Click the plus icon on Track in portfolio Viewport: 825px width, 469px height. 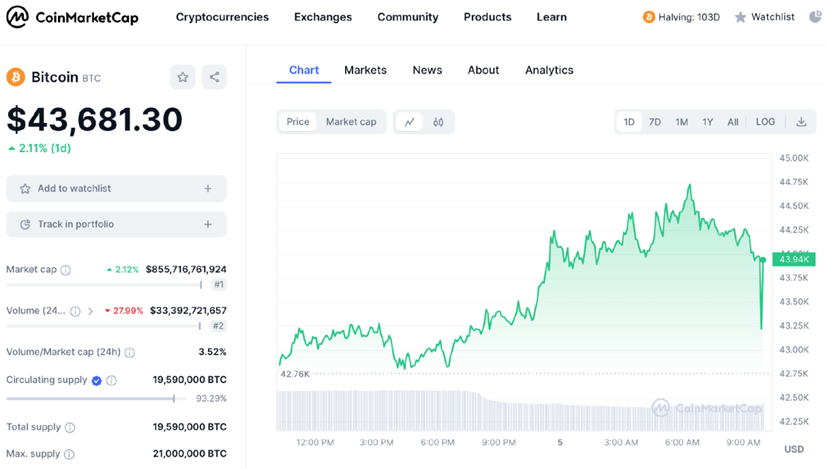[208, 224]
